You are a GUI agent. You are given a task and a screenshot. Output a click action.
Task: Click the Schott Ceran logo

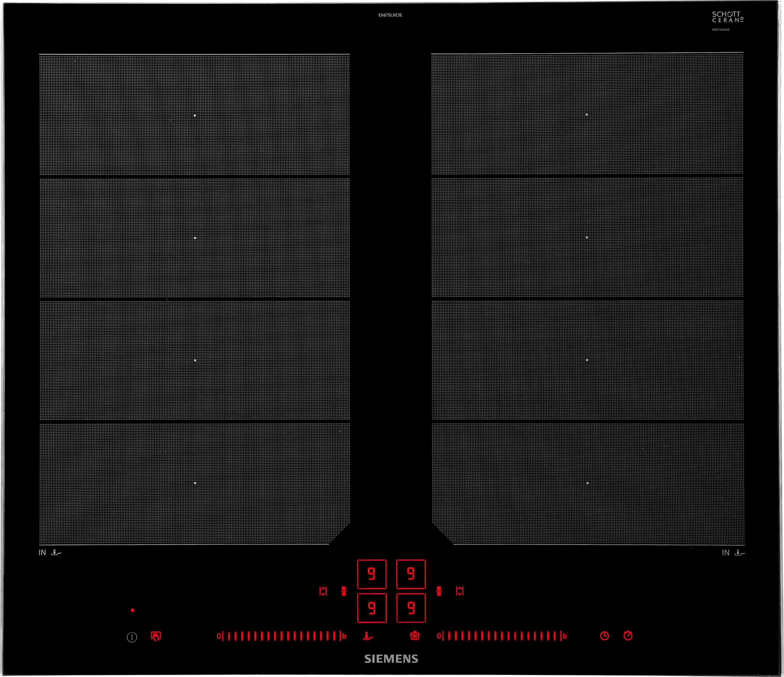tap(727, 17)
